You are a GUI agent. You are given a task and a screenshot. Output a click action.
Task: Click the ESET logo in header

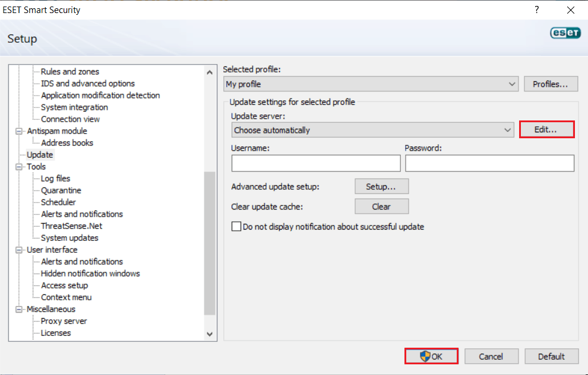pos(565,33)
